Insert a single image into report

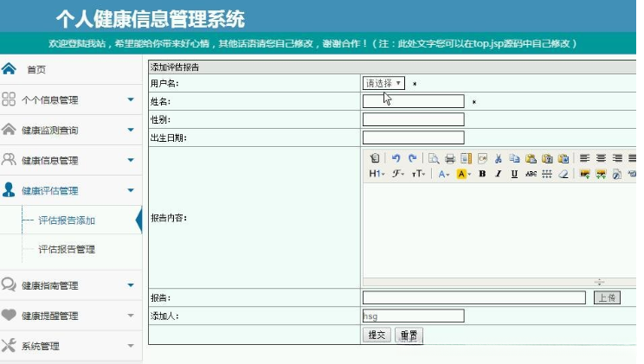click(x=584, y=174)
